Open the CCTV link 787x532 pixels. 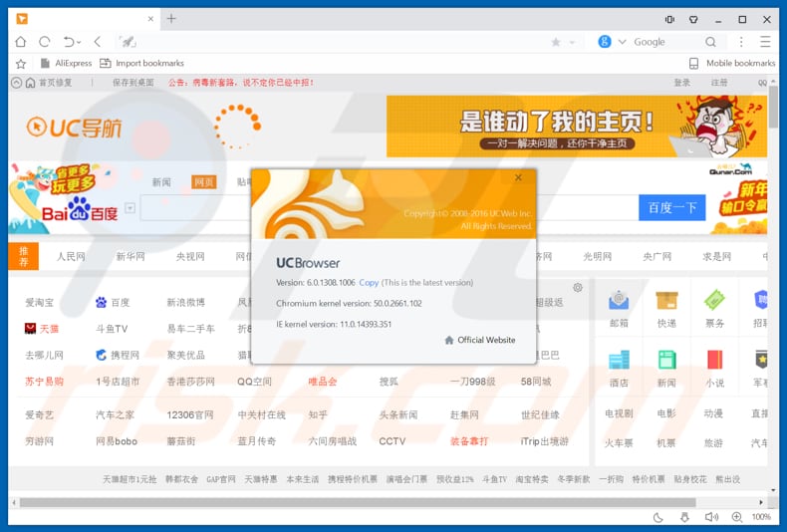(x=392, y=441)
